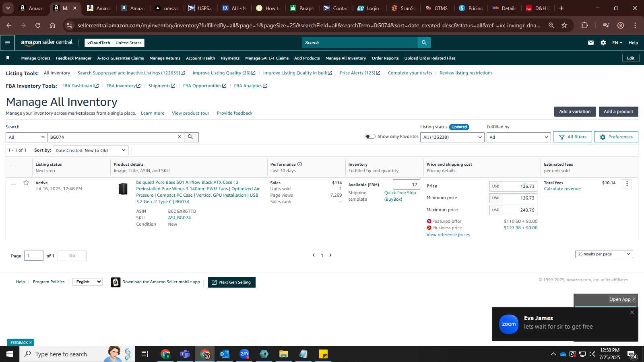
Task: Dismiss the Zoom chat notification
Action: tap(632, 313)
